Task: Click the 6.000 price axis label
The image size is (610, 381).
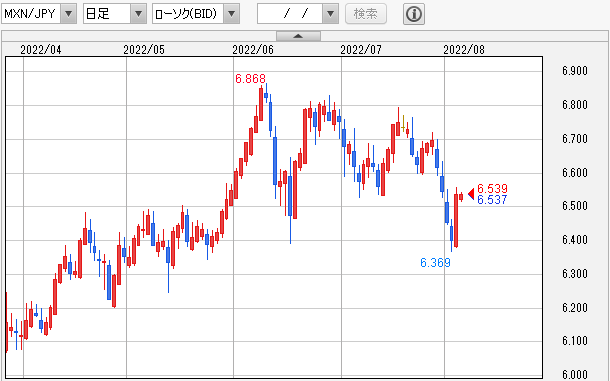Action: 575,375
